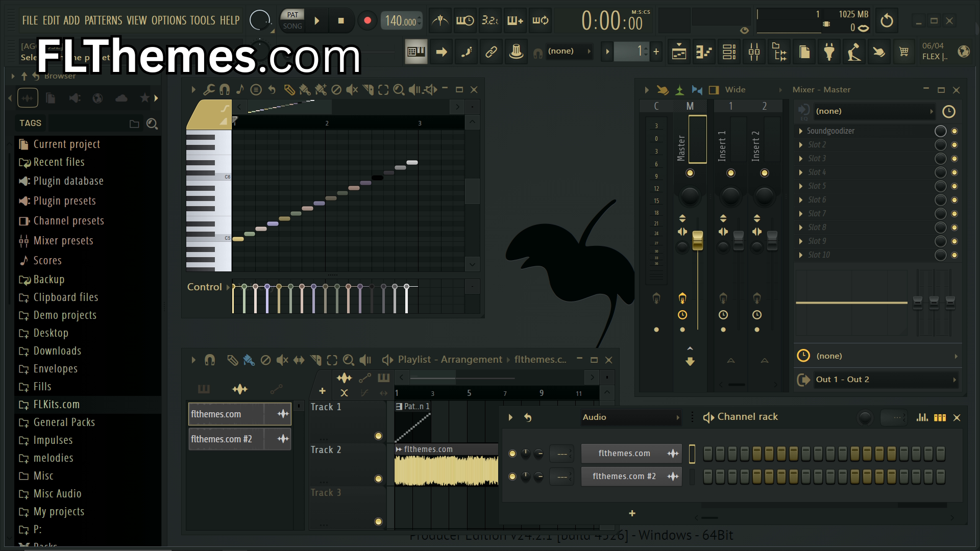Toggle the Soundgoodizer slot enable LED

pyautogui.click(x=954, y=131)
